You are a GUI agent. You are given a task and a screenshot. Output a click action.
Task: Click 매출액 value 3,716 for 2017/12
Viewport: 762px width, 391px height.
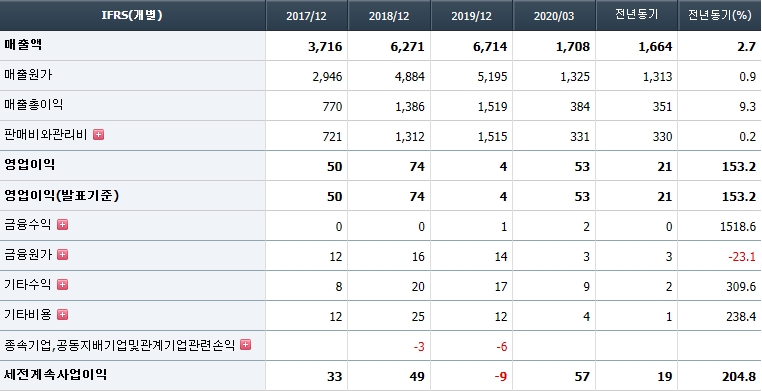[x=325, y=47]
